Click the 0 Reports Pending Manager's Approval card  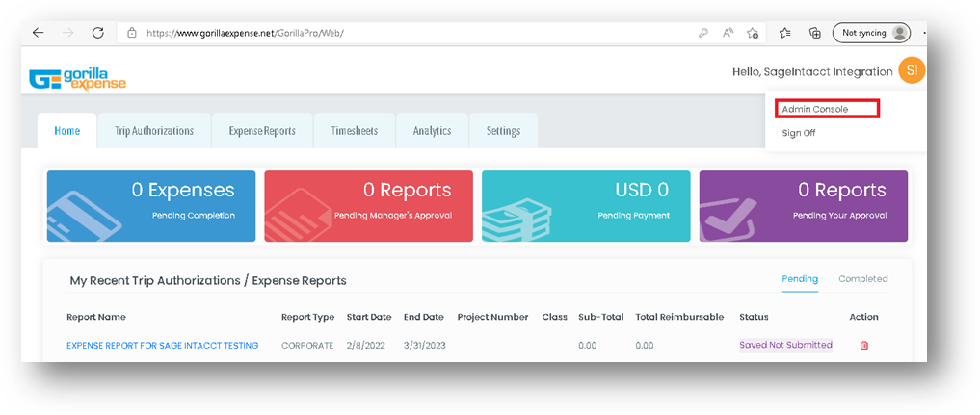[369, 206]
